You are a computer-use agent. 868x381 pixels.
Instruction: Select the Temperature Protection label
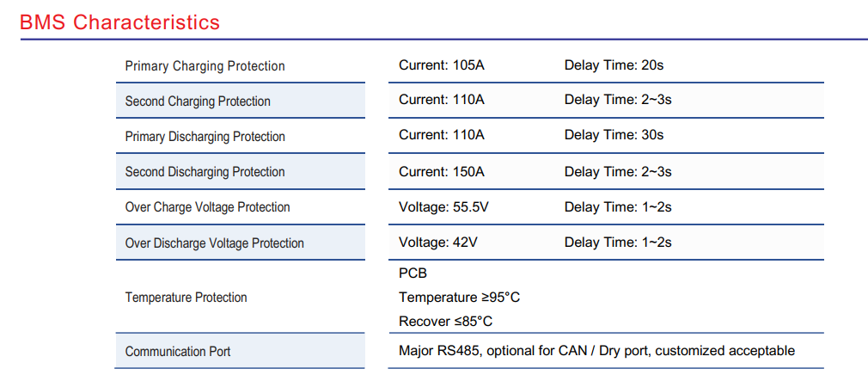click(186, 298)
